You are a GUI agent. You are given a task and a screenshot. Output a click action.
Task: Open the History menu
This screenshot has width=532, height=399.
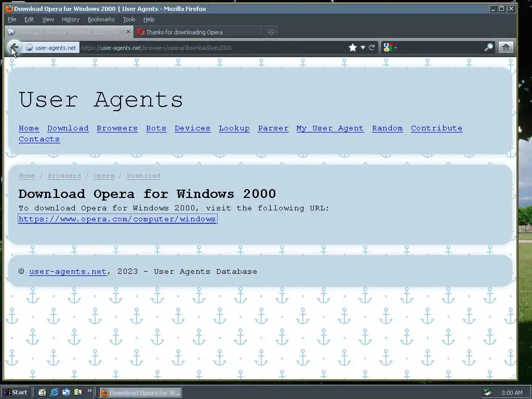pos(71,19)
